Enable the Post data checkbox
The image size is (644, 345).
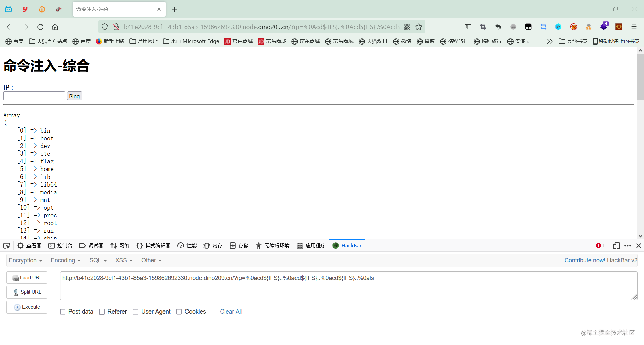point(63,312)
